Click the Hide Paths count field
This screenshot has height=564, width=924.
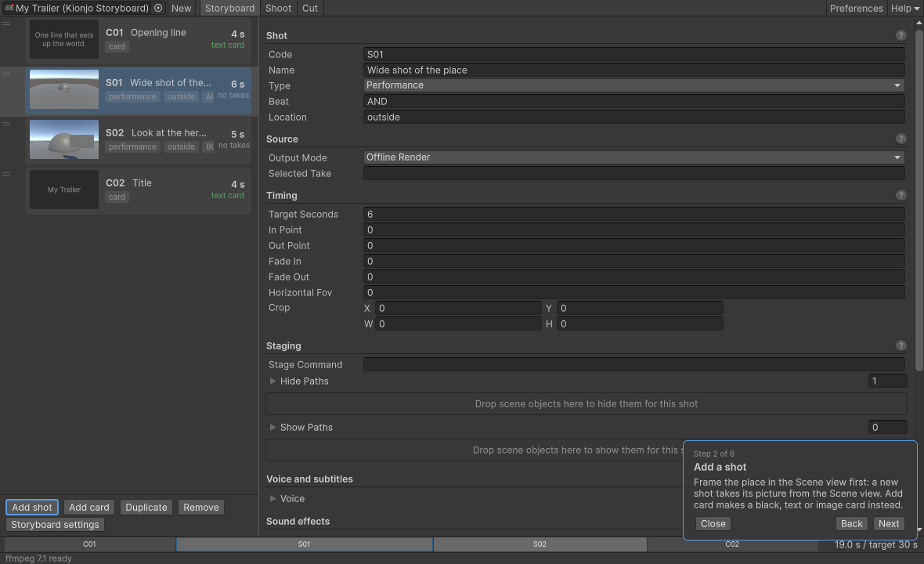(887, 381)
